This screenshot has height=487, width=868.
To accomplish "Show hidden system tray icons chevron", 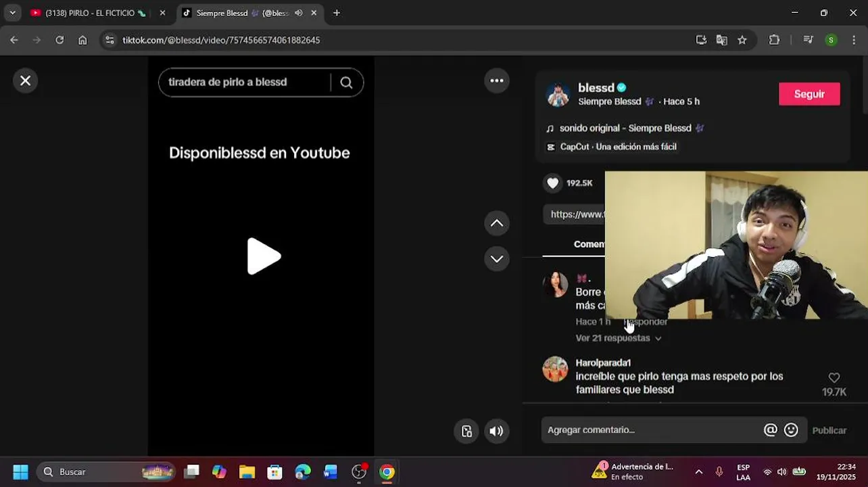I will pos(698,471).
